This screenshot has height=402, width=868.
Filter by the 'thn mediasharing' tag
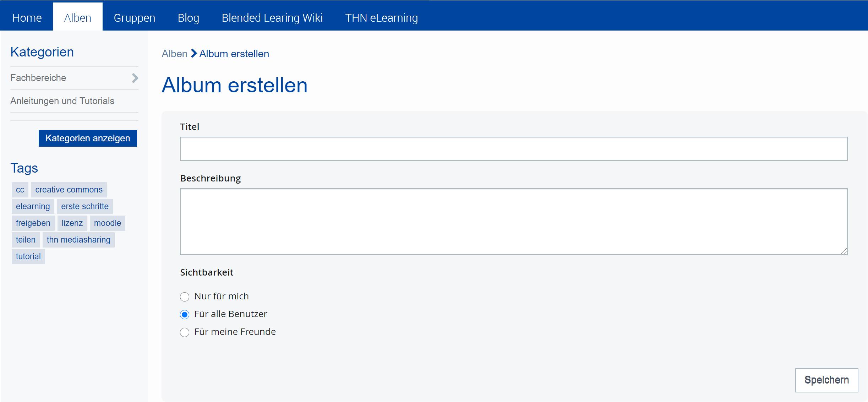pyautogui.click(x=78, y=240)
